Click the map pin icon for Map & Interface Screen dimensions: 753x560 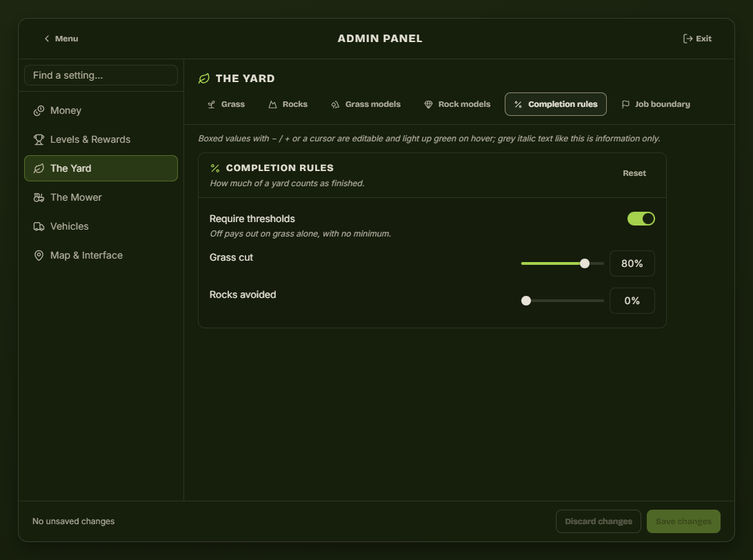tap(39, 255)
